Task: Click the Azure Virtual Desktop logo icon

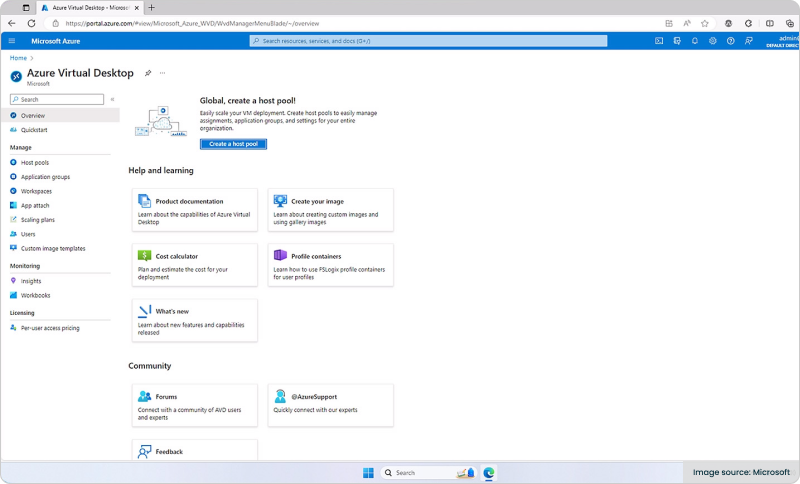Action: pos(16,76)
